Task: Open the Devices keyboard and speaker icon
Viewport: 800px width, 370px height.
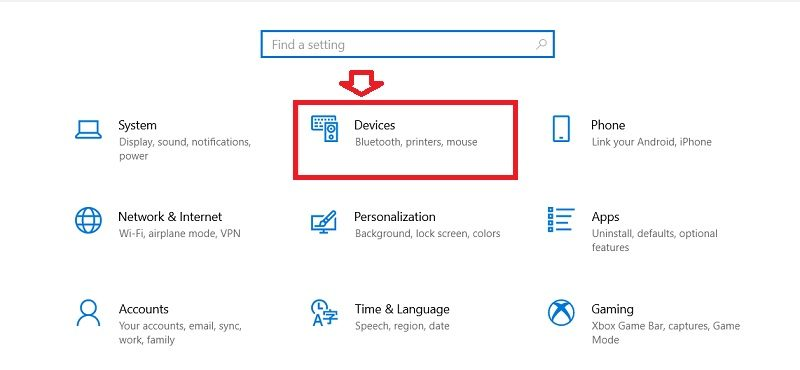Action: [x=324, y=129]
